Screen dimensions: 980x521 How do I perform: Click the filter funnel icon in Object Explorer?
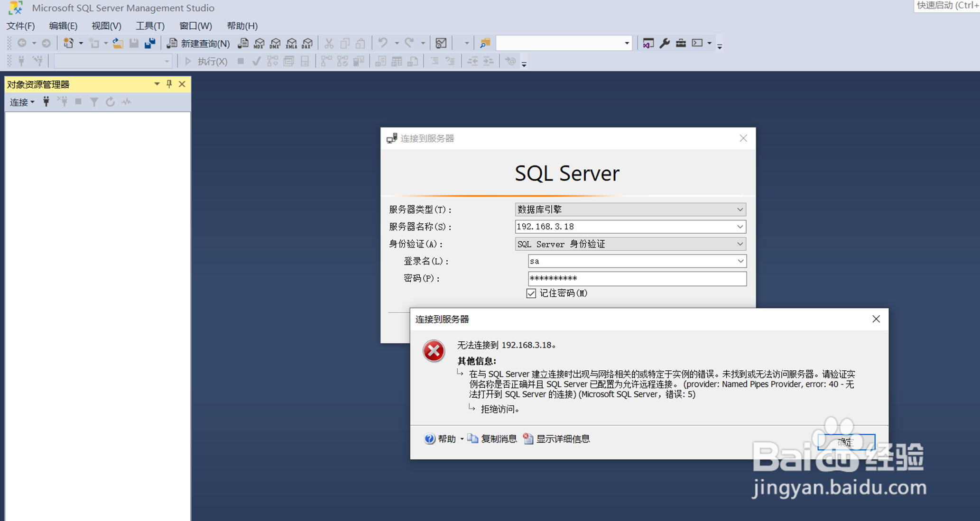(x=94, y=101)
